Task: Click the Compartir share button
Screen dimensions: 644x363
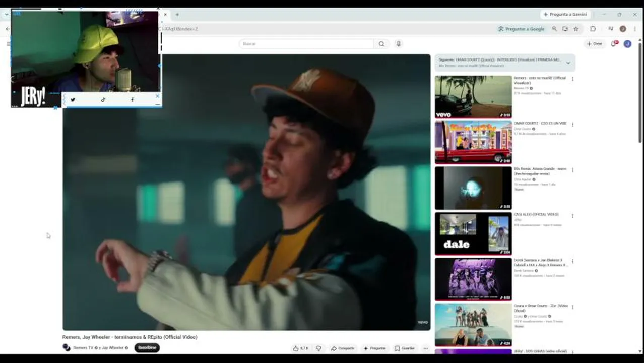Action: (x=343, y=348)
